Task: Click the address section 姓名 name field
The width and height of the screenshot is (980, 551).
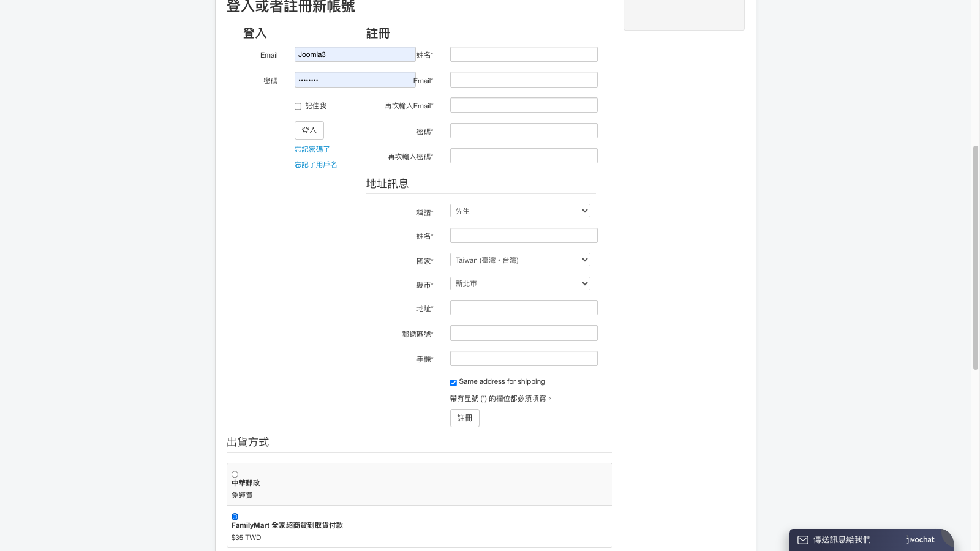Action: pyautogui.click(x=524, y=236)
